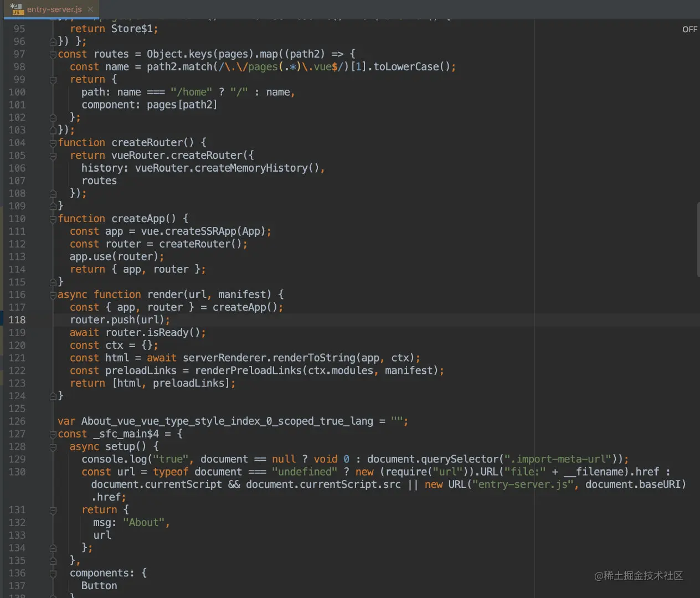Click 'createRouter' name on line 104
The height and width of the screenshot is (598, 700).
147,143
